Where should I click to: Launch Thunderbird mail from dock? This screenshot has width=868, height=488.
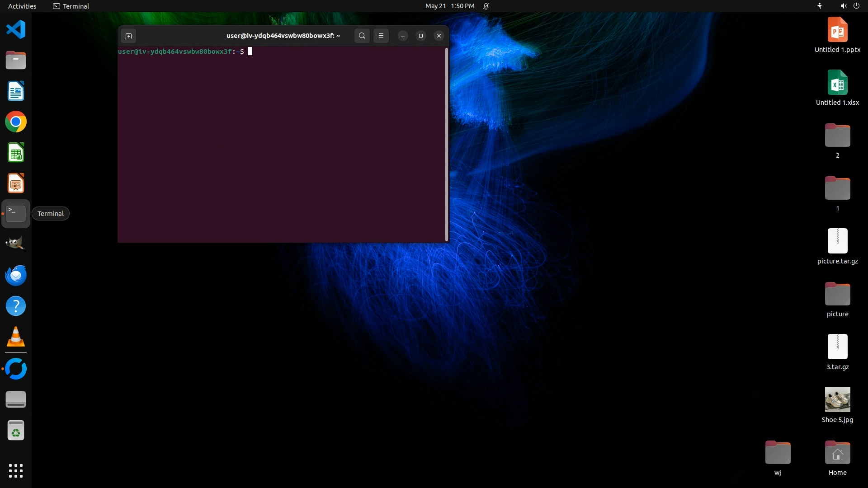tap(16, 275)
